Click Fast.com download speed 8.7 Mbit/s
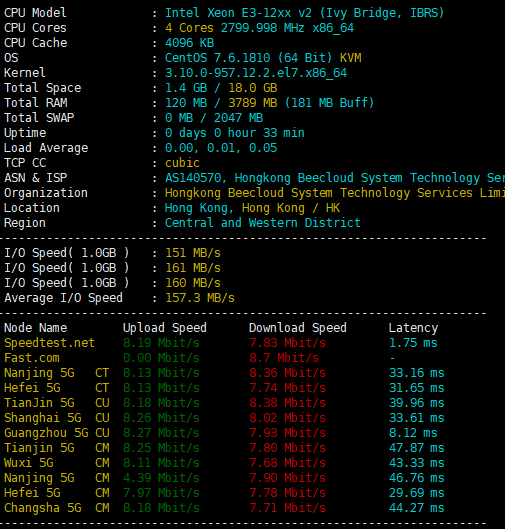Image resolution: width=505 pixels, height=529 pixels. tap(284, 358)
